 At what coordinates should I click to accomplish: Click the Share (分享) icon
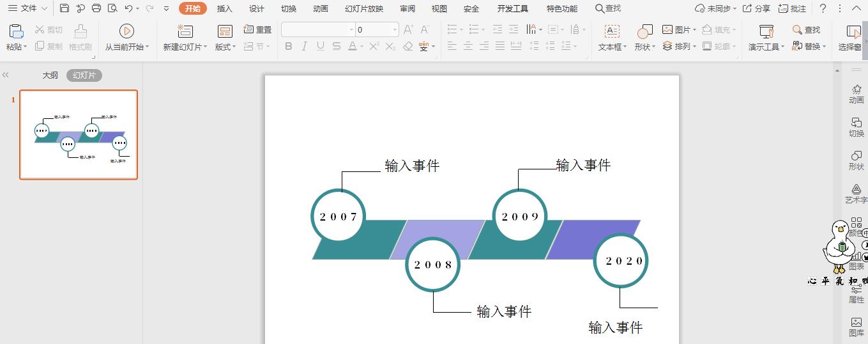tap(747, 8)
